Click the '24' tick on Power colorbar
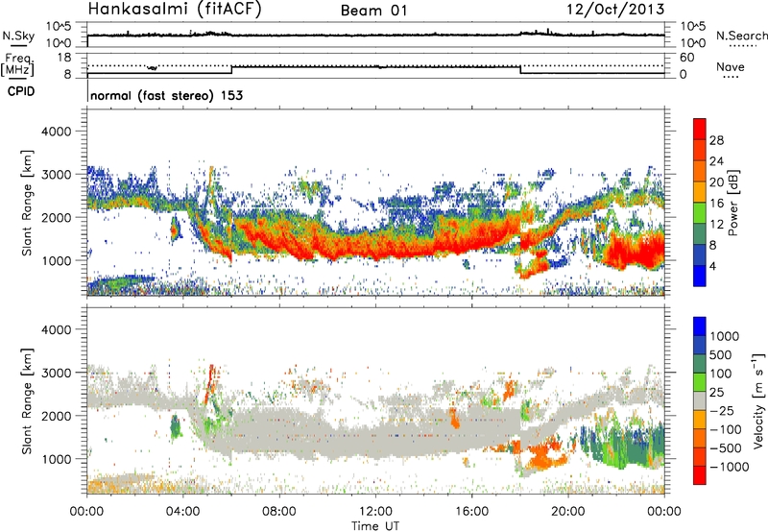Image resolution: width=768 pixels, height=532 pixels. [716, 161]
